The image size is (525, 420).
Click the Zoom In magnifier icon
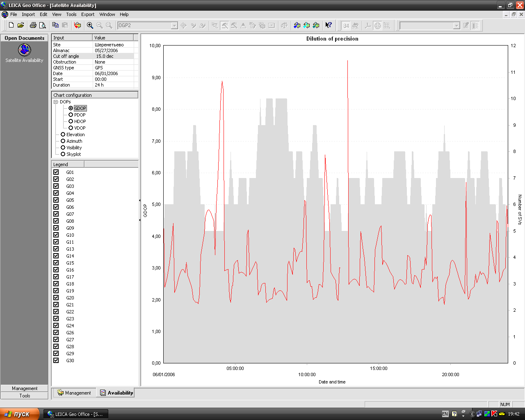90,25
